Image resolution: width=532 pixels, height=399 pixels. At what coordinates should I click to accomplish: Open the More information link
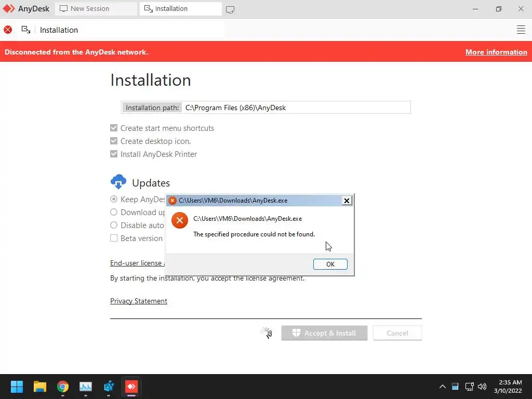496,52
